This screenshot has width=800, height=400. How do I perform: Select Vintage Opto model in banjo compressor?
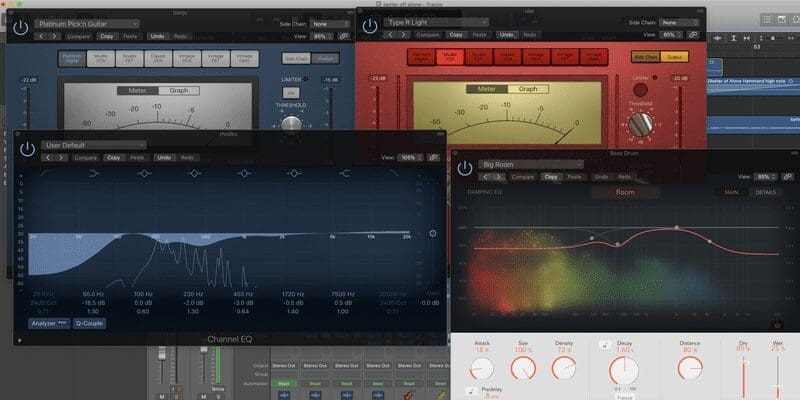tap(244, 58)
